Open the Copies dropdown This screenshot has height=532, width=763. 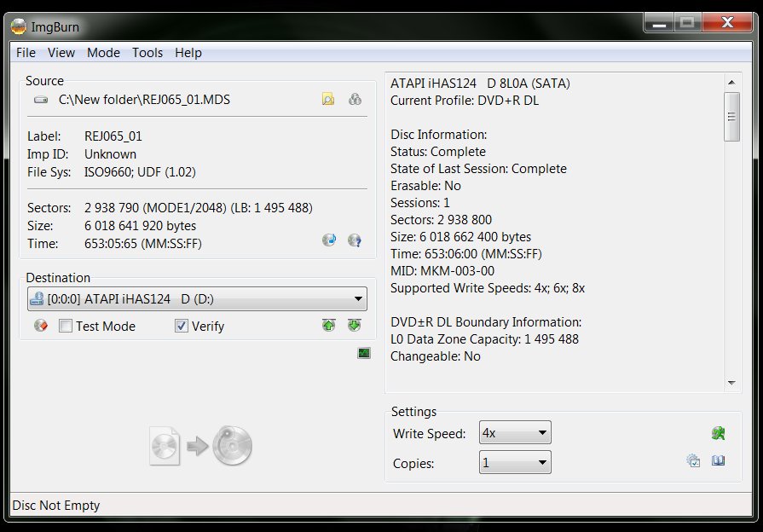point(515,462)
